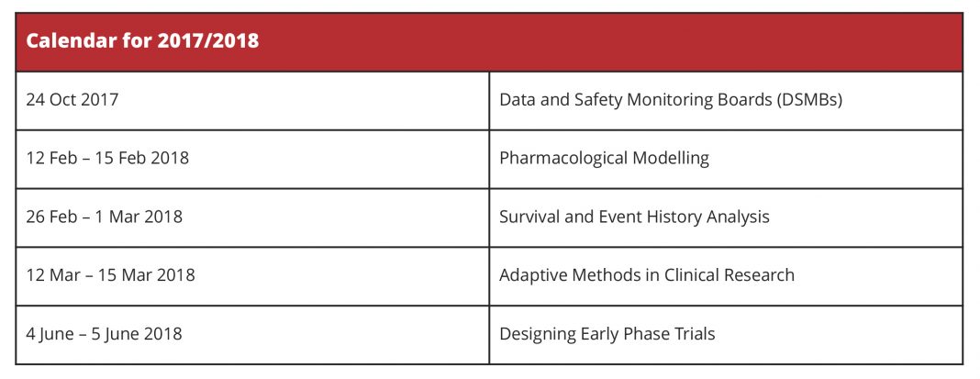Click the (DSMBs) abbreviation text
This screenshot has width=980, height=379.
[x=810, y=99]
